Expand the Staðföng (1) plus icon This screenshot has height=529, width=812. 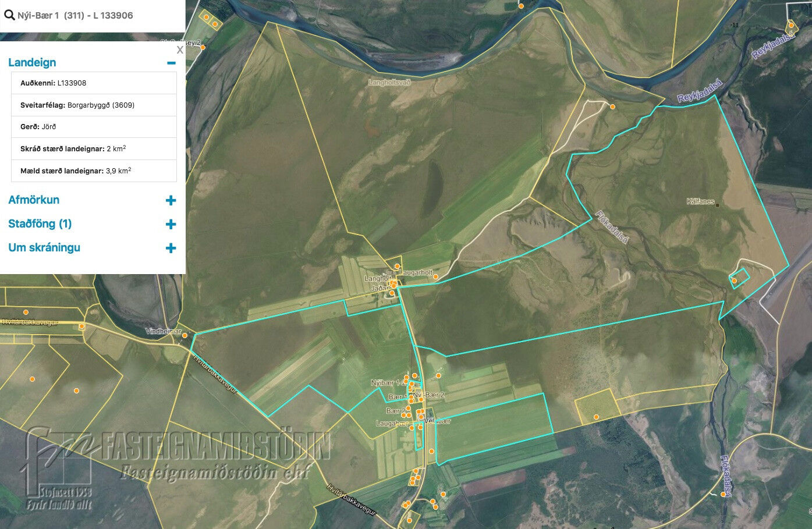pyautogui.click(x=171, y=225)
